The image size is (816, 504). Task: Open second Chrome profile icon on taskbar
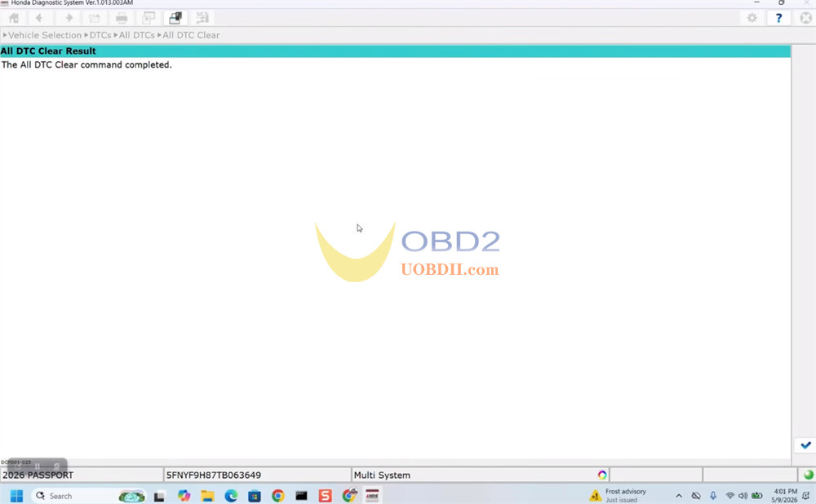349,495
